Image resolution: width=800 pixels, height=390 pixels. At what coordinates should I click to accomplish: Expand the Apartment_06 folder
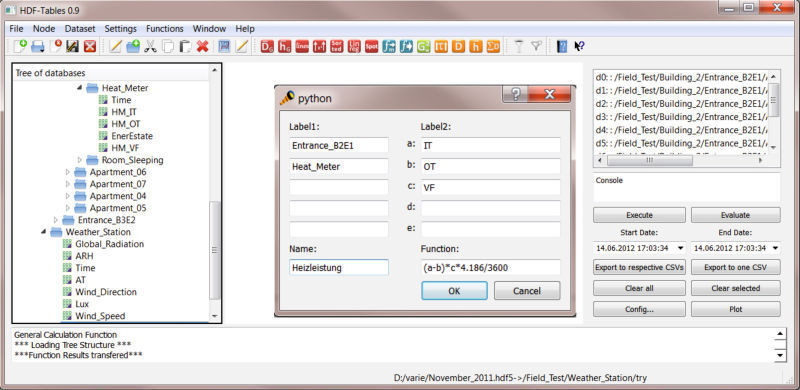[67, 172]
